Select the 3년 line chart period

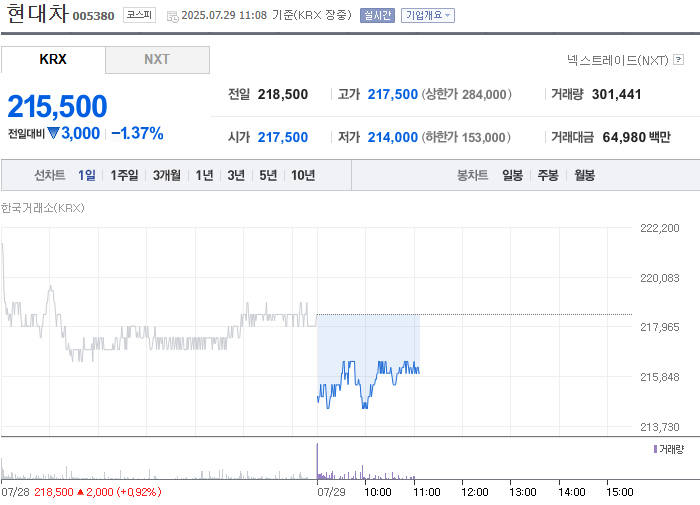[236, 175]
